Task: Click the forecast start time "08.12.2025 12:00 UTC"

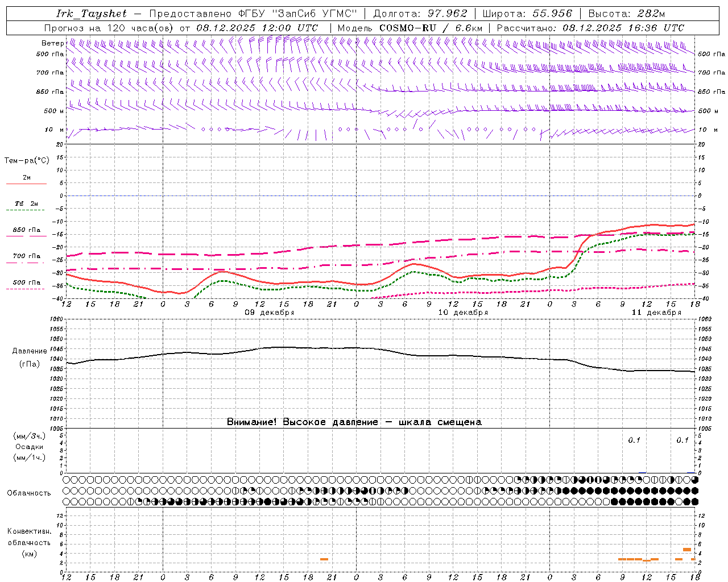Action: (x=257, y=28)
